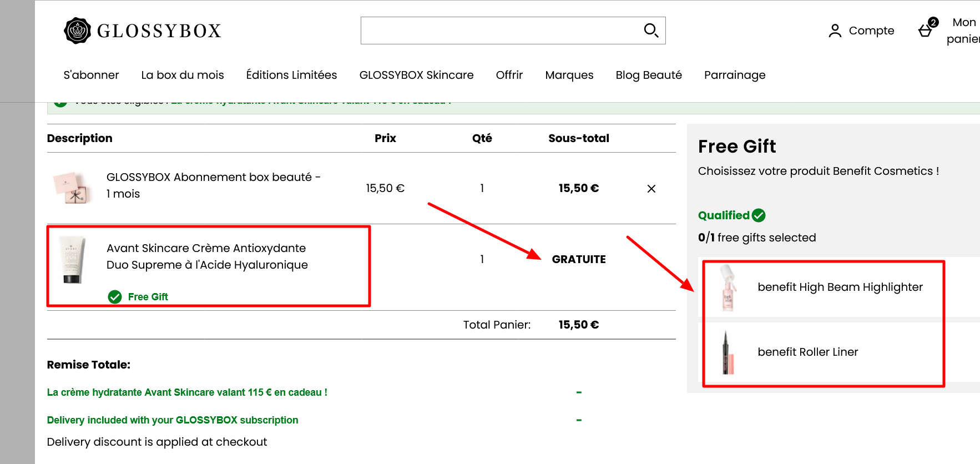The image size is (980, 464).
Task: Open the Marques navigation item
Action: click(x=569, y=75)
